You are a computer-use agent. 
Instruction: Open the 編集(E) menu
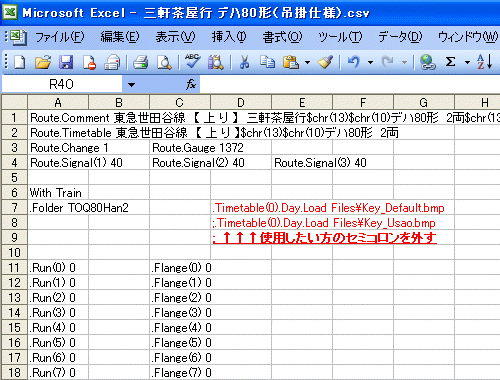click(x=120, y=37)
